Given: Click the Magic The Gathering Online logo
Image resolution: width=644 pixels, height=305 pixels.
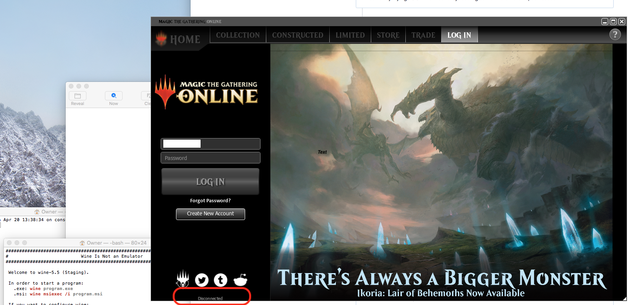Looking at the screenshot, I should (206, 92).
